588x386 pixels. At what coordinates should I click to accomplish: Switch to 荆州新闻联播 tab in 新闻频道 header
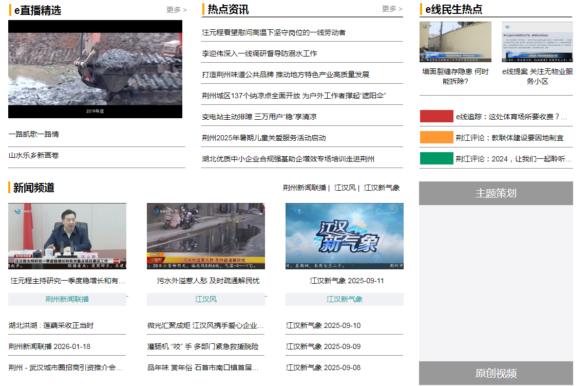pyautogui.click(x=304, y=188)
